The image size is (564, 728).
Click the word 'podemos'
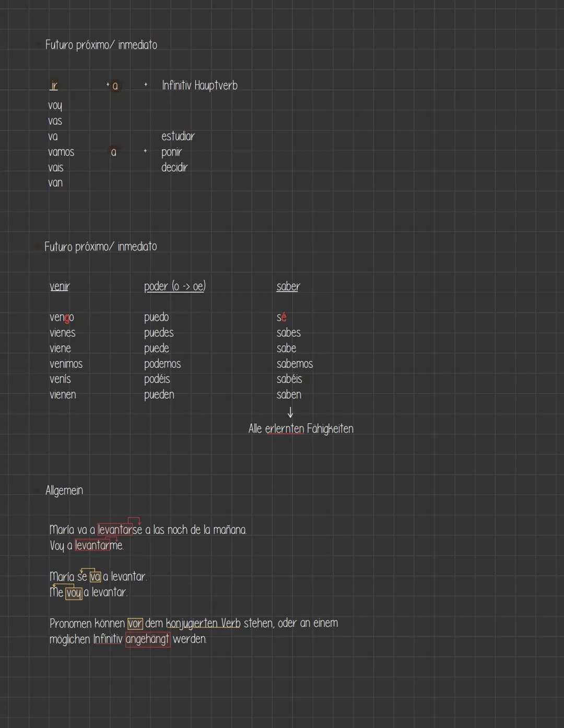(162, 364)
